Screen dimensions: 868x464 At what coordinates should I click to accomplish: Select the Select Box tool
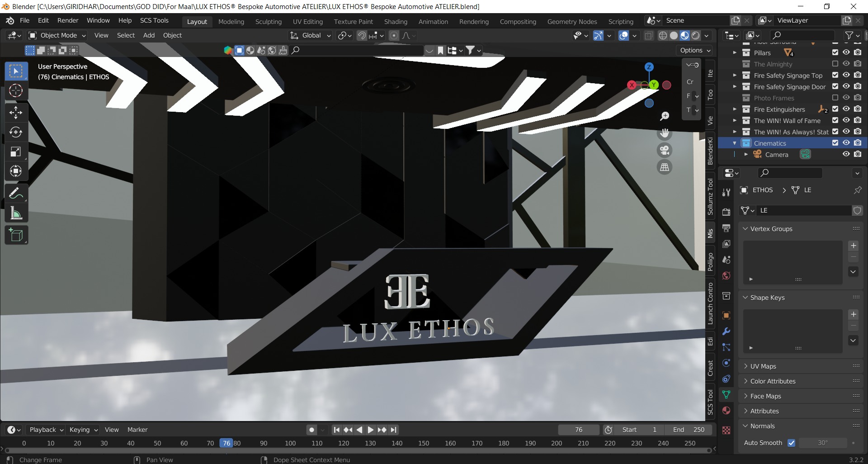pos(16,71)
